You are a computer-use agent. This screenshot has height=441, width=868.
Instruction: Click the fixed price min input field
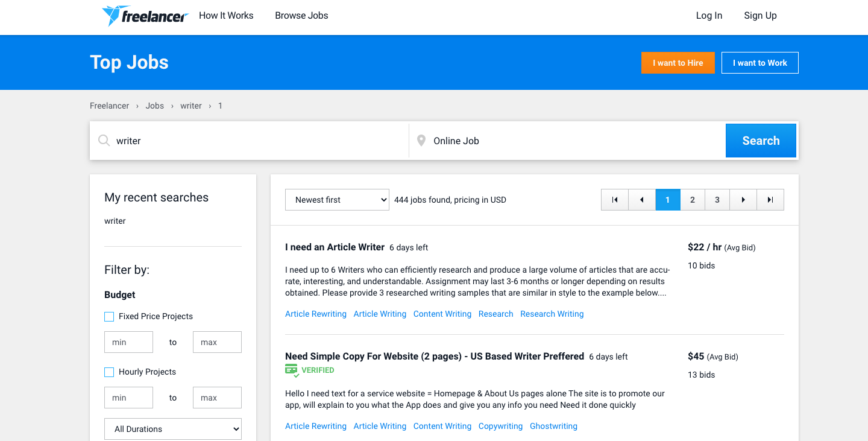128,342
